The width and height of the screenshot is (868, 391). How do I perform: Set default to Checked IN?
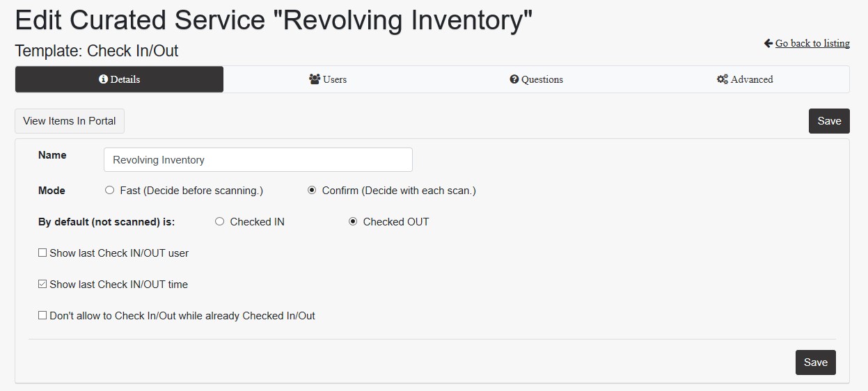point(219,222)
